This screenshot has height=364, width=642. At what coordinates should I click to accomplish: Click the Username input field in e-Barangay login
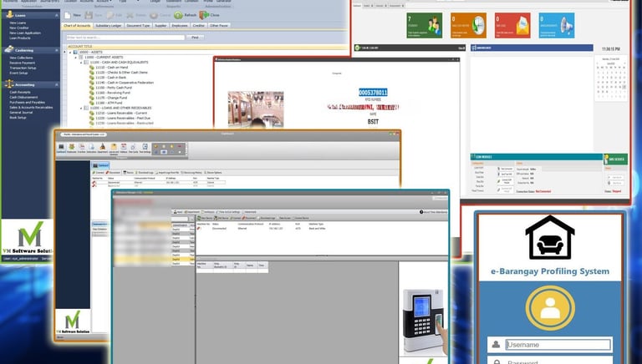click(558, 344)
